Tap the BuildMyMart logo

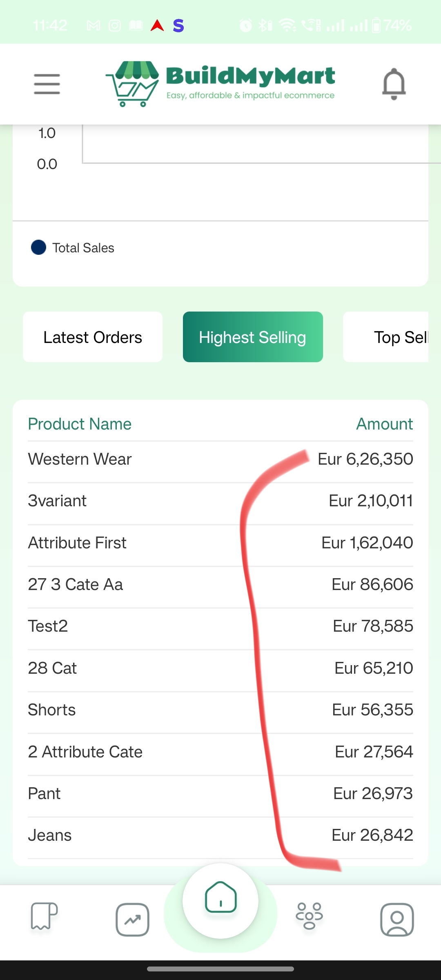[x=220, y=84]
